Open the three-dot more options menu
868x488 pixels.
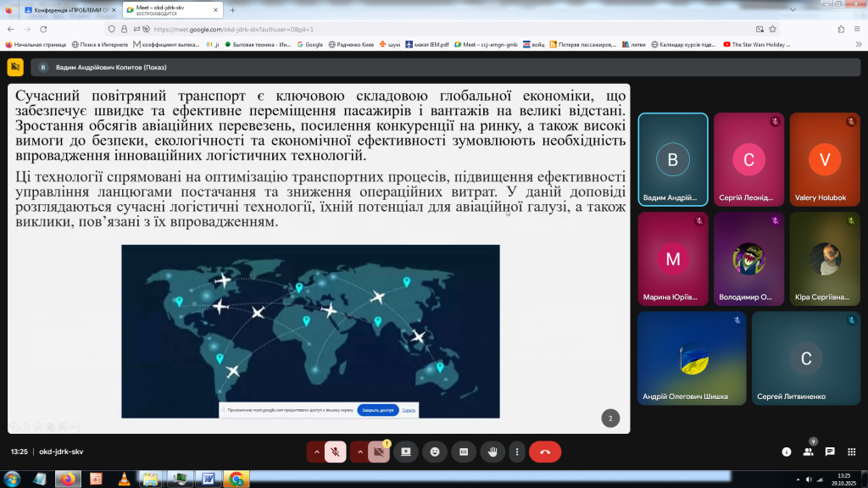[516, 452]
